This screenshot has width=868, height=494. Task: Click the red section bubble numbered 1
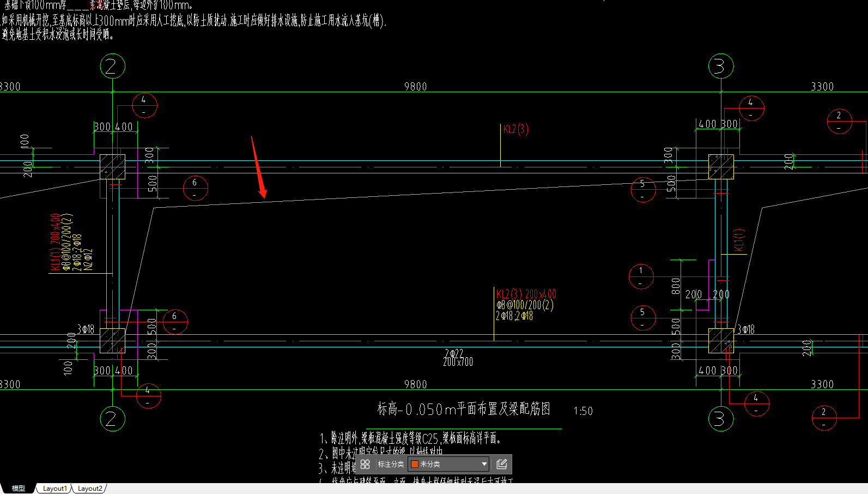[641, 276]
